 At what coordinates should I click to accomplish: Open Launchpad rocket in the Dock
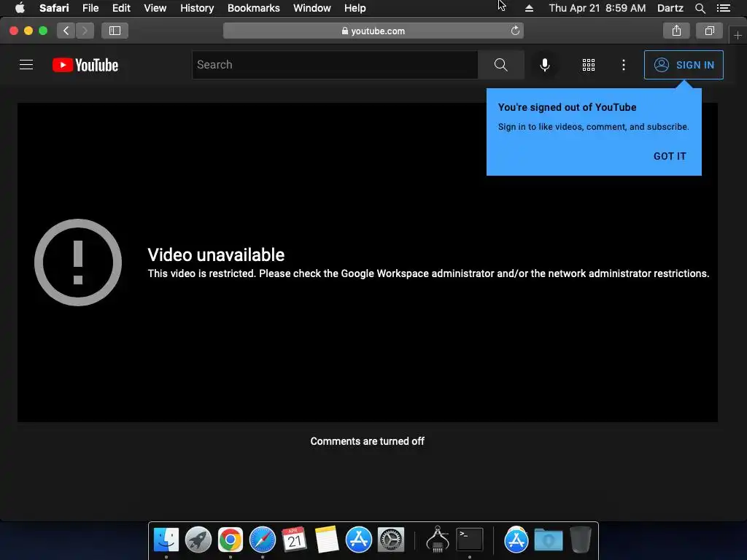[198, 540]
